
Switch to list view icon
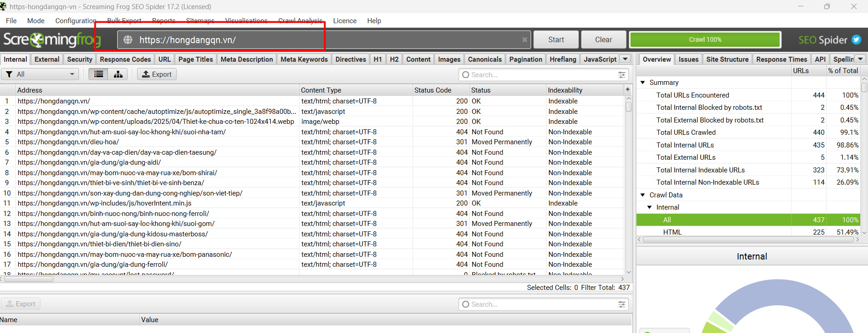click(99, 74)
